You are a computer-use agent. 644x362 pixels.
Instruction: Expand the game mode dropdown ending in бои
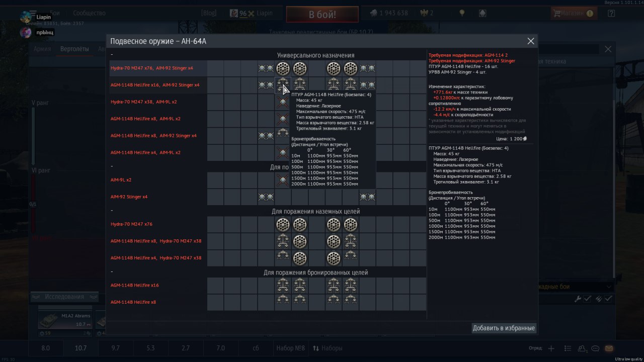click(x=575, y=287)
